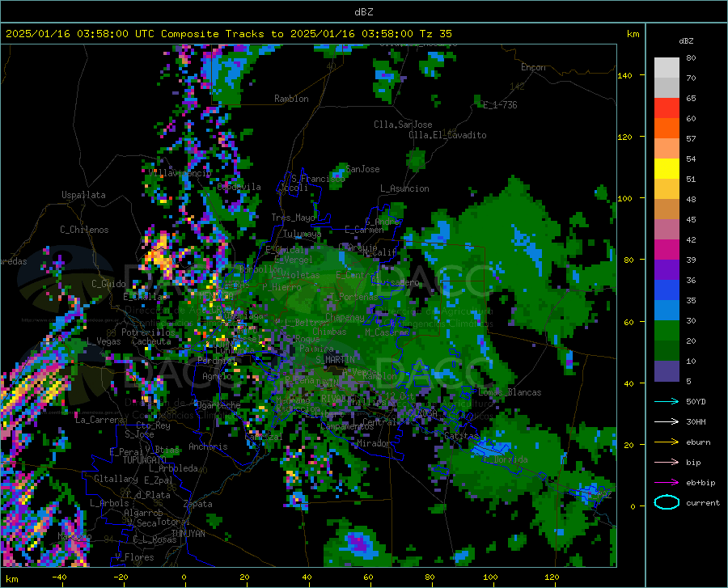728x588 pixels.
Task: Click the 'Clla.SanJose' map label
Action: click(403, 125)
